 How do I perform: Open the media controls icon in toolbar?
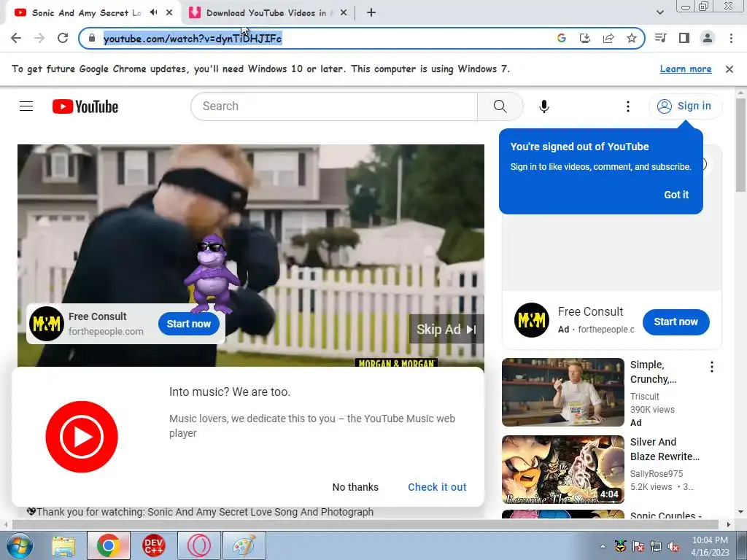pyautogui.click(x=661, y=38)
